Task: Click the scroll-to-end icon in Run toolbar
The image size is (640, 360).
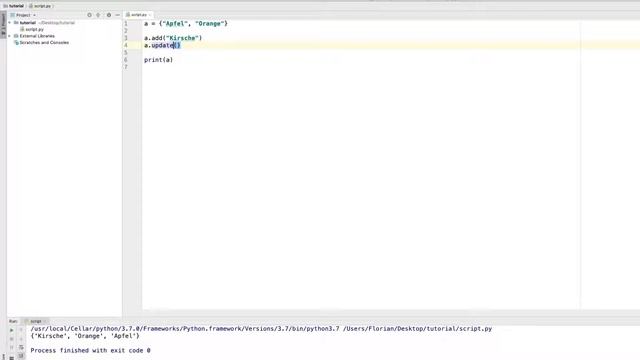Action: 21,356
